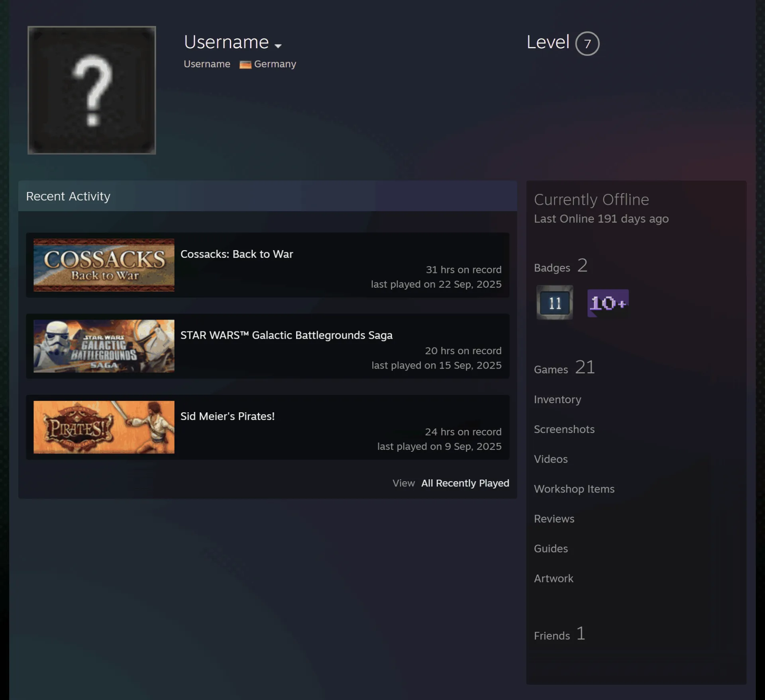Image resolution: width=765 pixels, height=700 pixels.
Task: Open the Screenshots link
Action: (x=564, y=429)
